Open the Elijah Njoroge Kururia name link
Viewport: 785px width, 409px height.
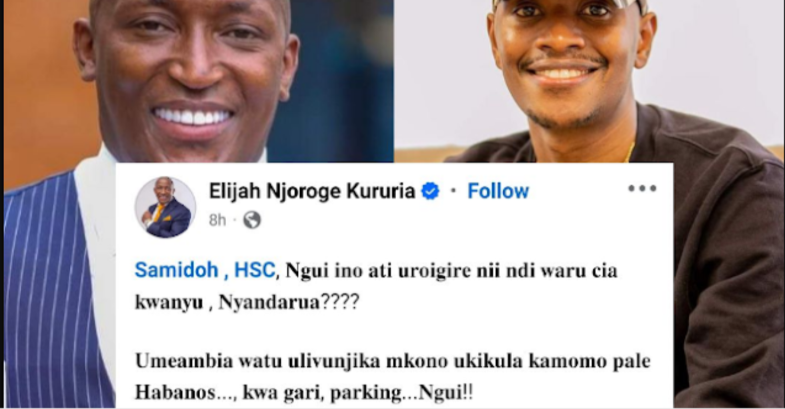pyautogui.click(x=312, y=191)
